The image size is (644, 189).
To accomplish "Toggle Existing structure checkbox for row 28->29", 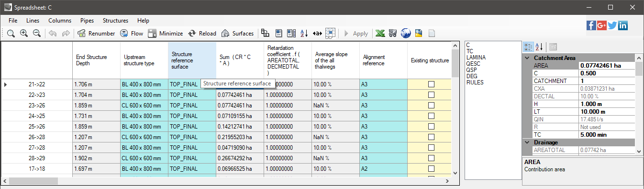I will pos(431,158).
